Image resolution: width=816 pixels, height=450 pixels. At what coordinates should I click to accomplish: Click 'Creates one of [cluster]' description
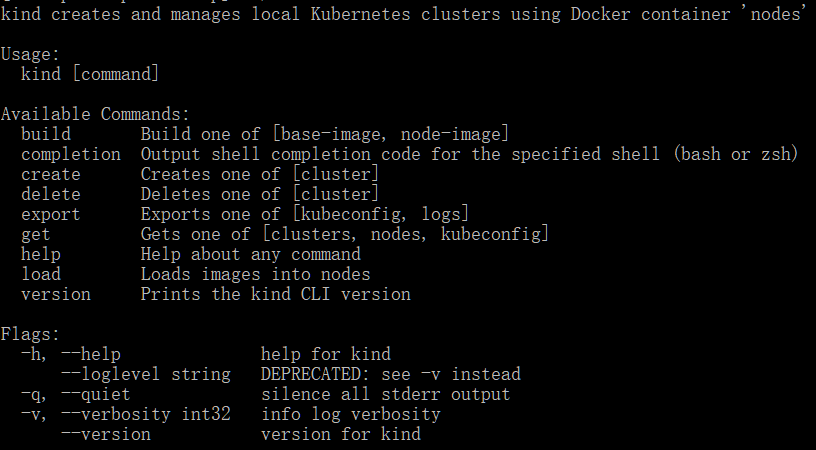coord(260,174)
